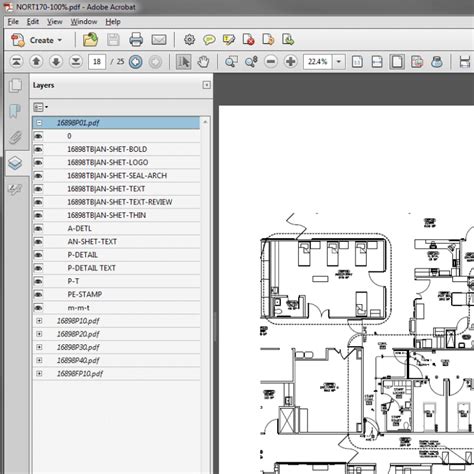
Task: Open the Window menu
Action: [84, 22]
